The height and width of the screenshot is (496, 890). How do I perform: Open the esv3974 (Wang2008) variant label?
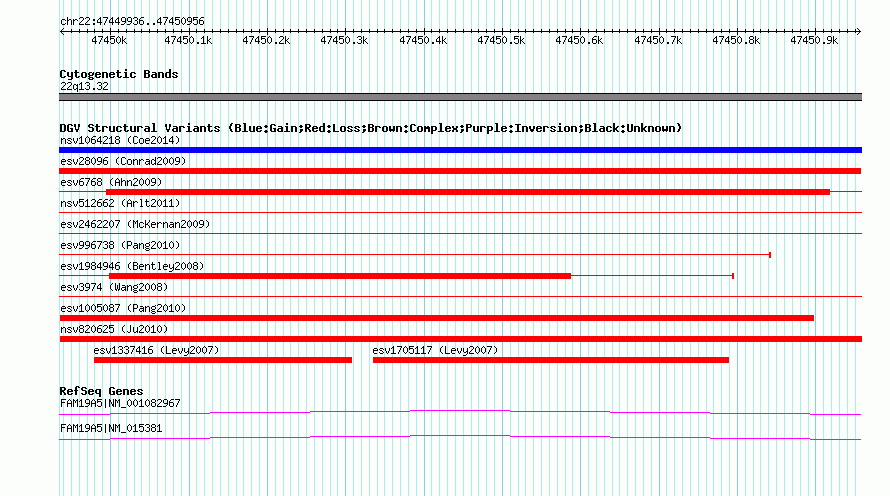tap(114, 287)
